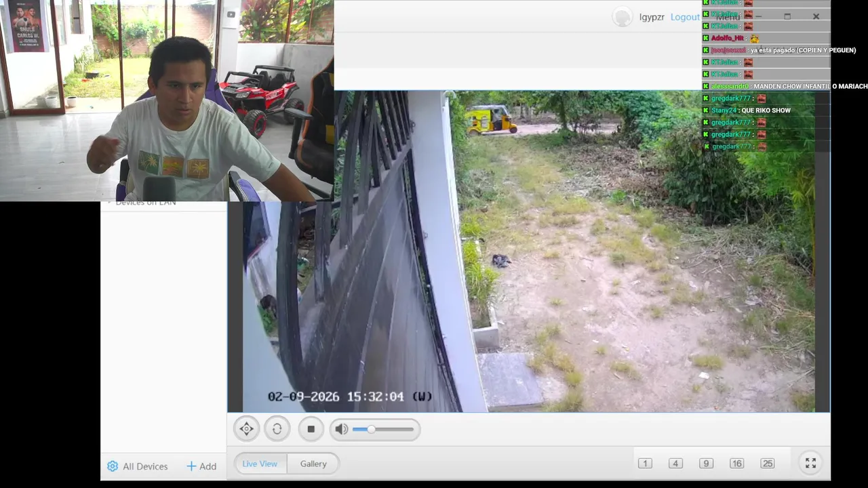Select the 16-camera grid layout
The image size is (868, 488).
(736, 464)
